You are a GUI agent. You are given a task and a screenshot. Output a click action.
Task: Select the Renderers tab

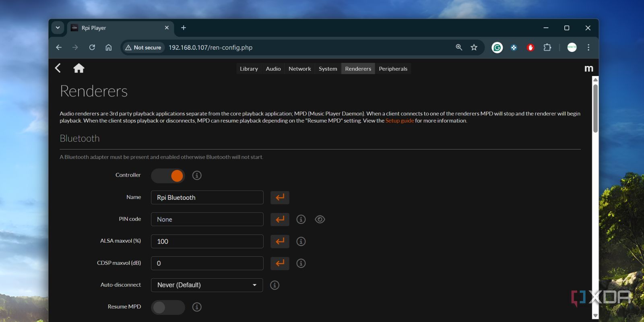pos(358,69)
